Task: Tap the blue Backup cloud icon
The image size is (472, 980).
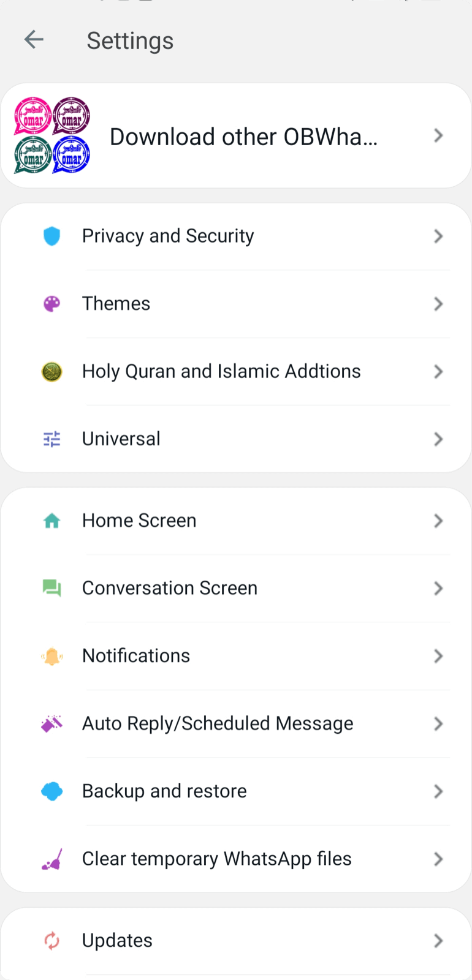Action: coord(52,791)
